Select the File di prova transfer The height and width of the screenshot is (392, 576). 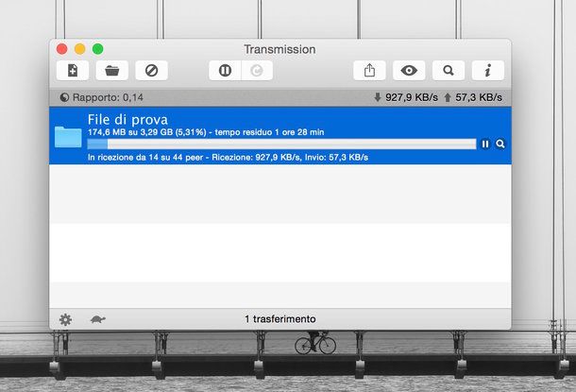tap(280, 136)
